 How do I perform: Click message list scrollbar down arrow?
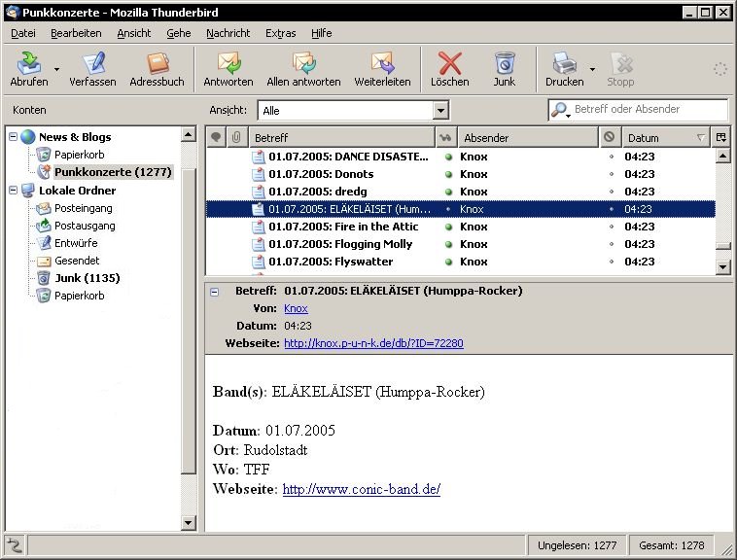(722, 267)
